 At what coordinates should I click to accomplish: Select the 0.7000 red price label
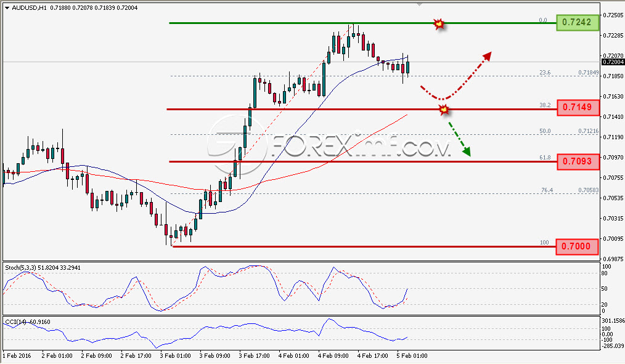click(x=577, y=246)
